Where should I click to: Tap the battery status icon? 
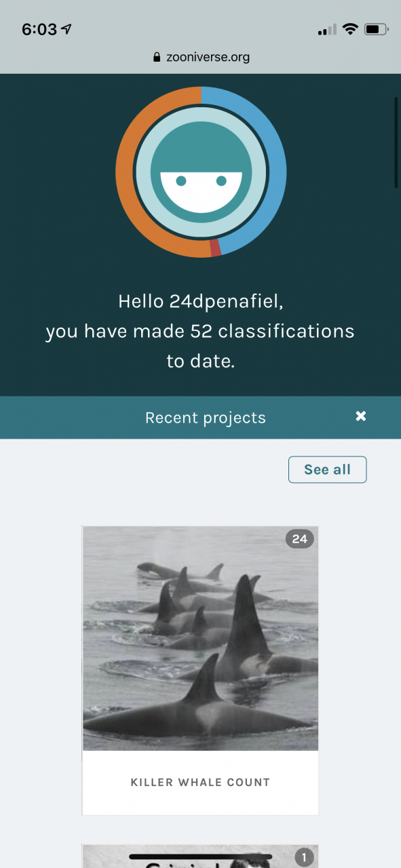pos(377,29)
